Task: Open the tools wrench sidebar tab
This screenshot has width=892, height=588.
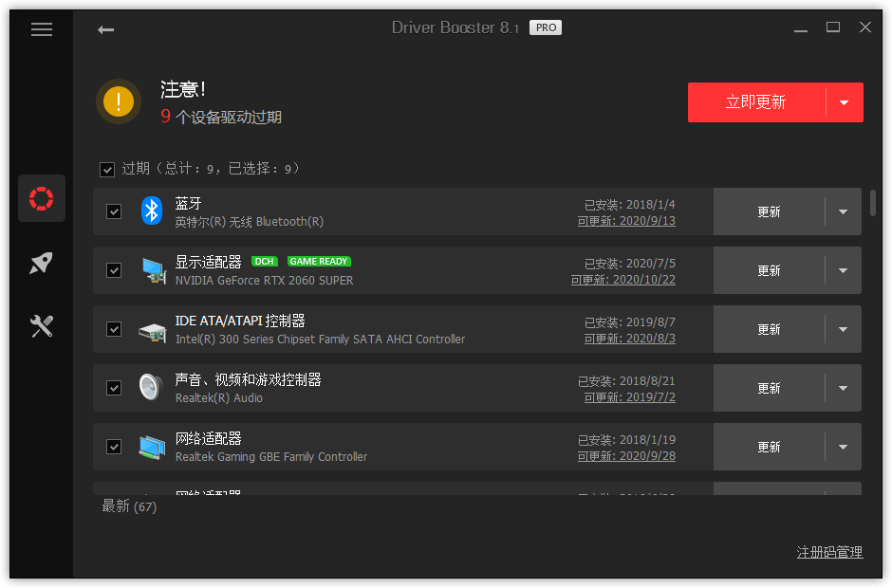Action: coord(42,326)
